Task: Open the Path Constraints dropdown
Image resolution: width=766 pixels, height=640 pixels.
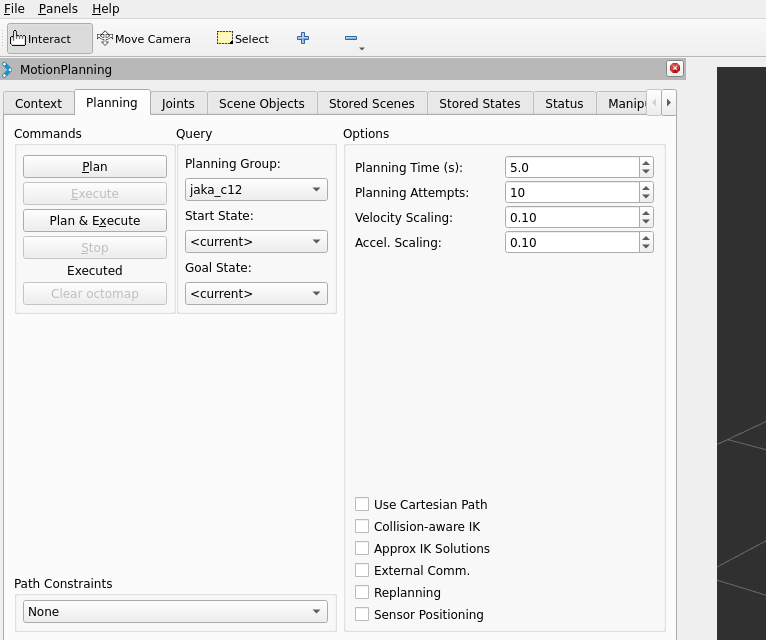Action: [x=175, y=612]
